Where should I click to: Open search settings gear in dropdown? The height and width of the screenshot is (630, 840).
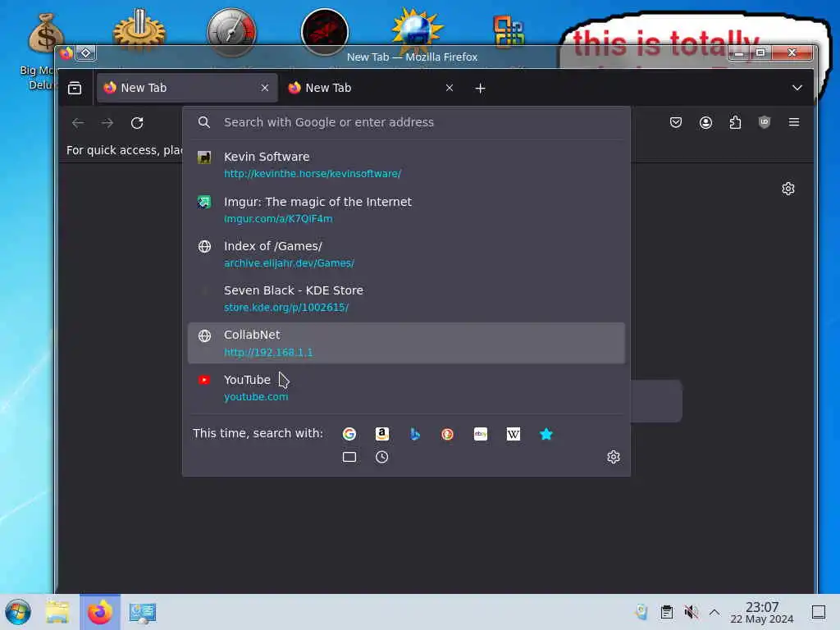pyautogui.click(x=614, y=457)
